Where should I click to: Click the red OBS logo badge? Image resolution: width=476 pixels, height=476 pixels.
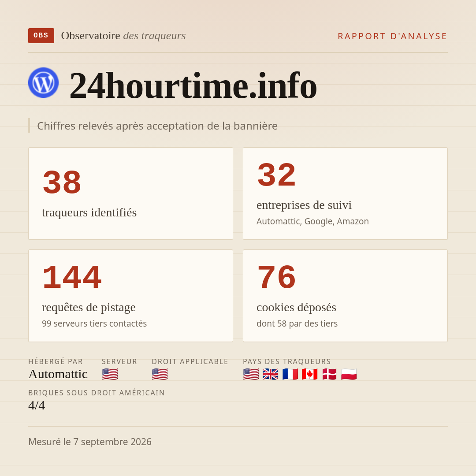(41, 36)
